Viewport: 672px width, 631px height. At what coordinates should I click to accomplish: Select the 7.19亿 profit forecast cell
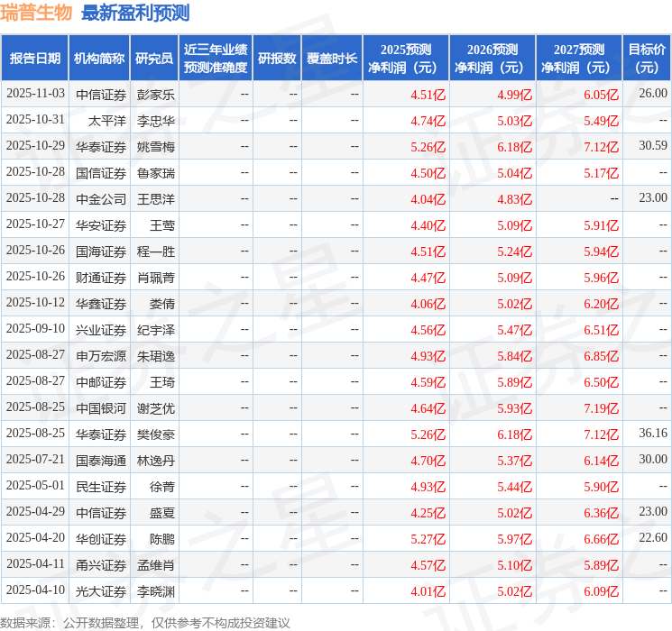(602, 408)
